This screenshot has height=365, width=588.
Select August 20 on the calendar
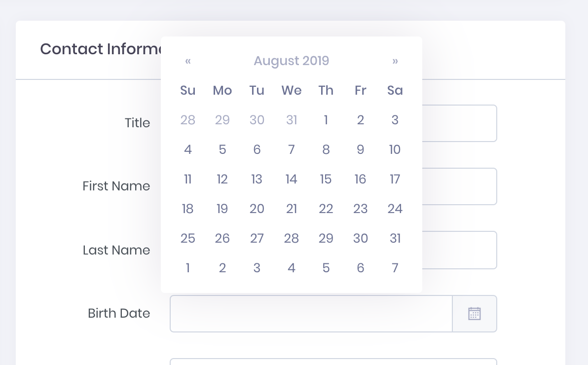coord(257,209)
